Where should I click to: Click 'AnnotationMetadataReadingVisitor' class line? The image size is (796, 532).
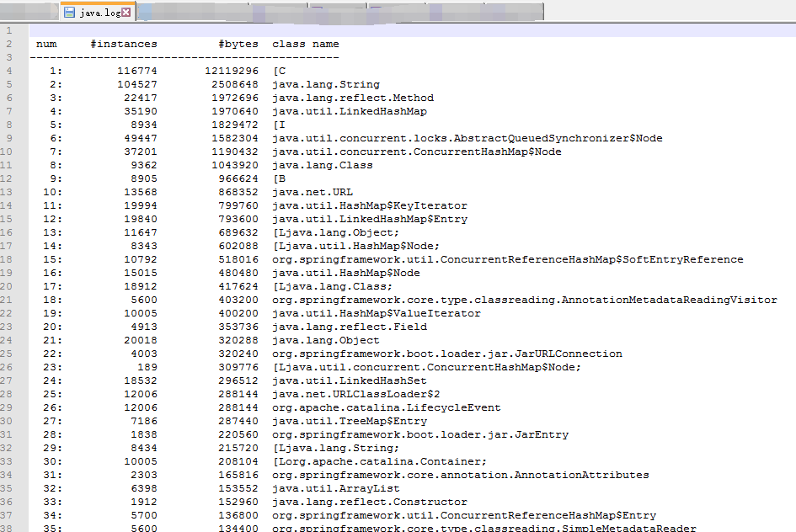pyautogui.click(x=525, y=300)
